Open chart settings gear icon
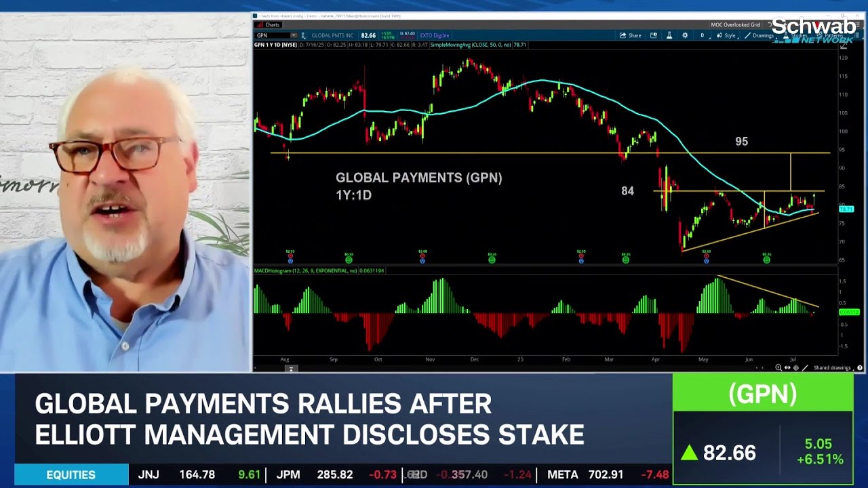The height and width of the screenshot is (488, 868). point(685,35)
